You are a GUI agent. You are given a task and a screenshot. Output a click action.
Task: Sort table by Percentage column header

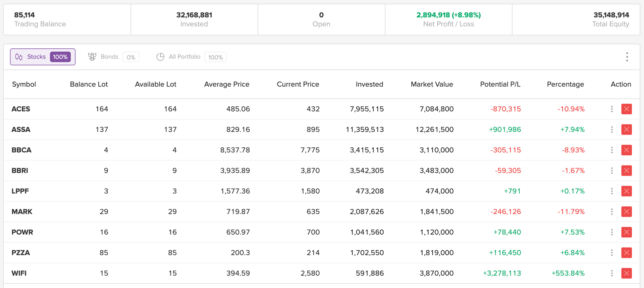(566, 84)
